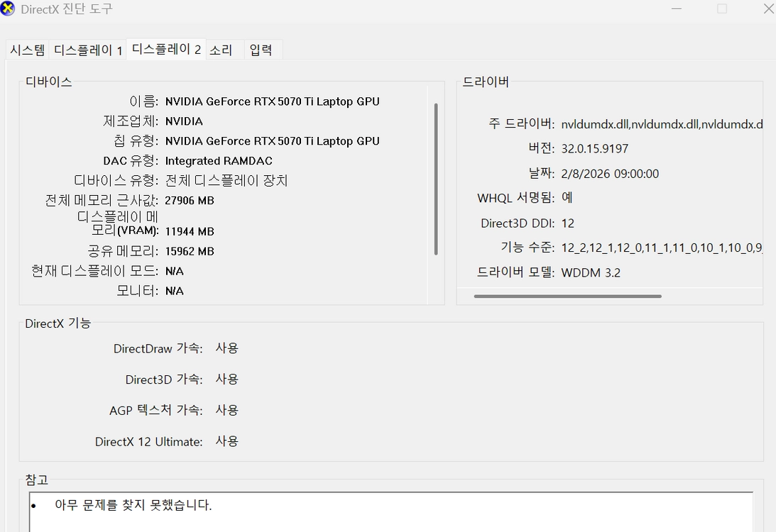Select the nvldumdx.dll main driver value
This screenshot has width=776, height=532.
coord(662,124)
